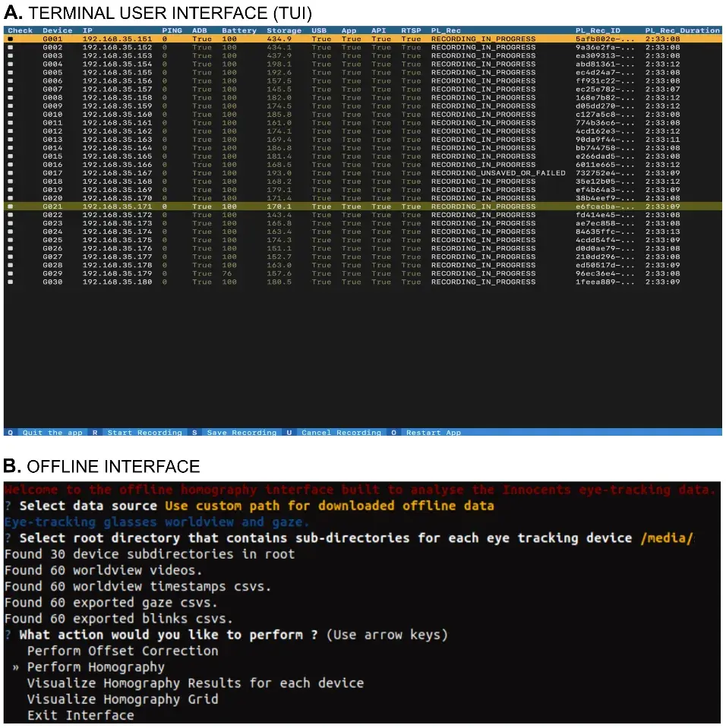
Task: Click the PL_Rec_Duration column header
Action: coord(682,30)
